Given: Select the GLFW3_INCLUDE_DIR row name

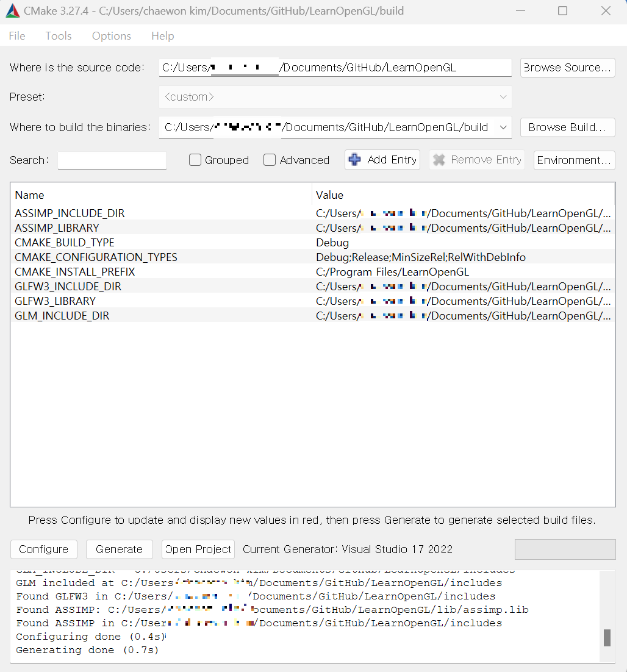Looking at the screenshot, I should (68, 286).
